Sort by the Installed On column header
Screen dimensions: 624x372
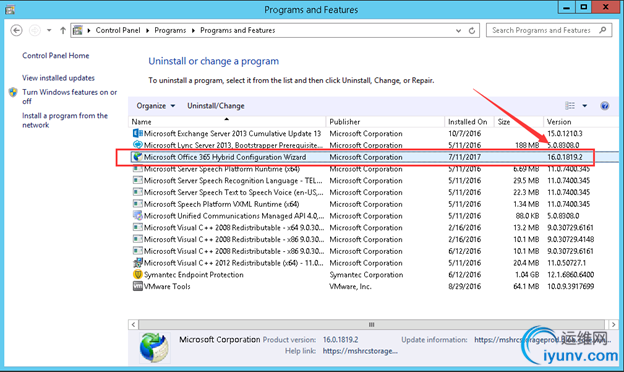[469, 122]
